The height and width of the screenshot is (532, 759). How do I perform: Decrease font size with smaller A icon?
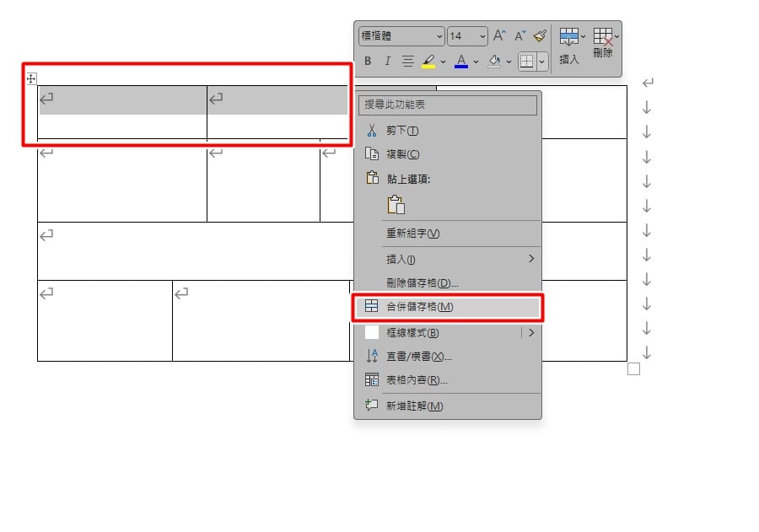tap(519, 35)
